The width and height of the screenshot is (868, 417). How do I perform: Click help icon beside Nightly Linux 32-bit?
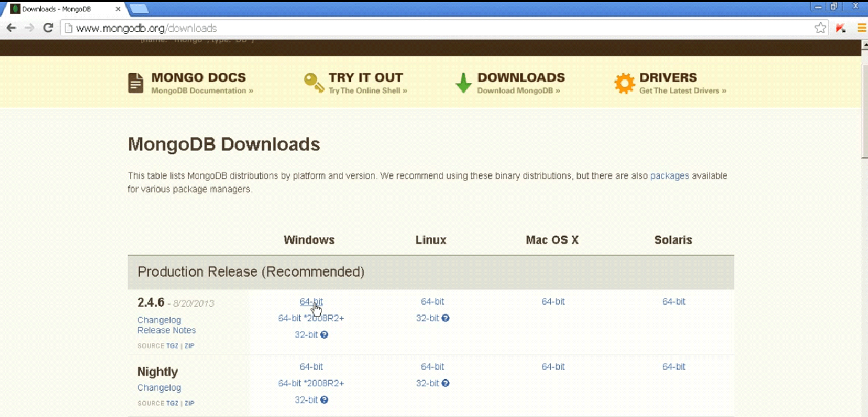pyautogui.click(x=445, y=383)
